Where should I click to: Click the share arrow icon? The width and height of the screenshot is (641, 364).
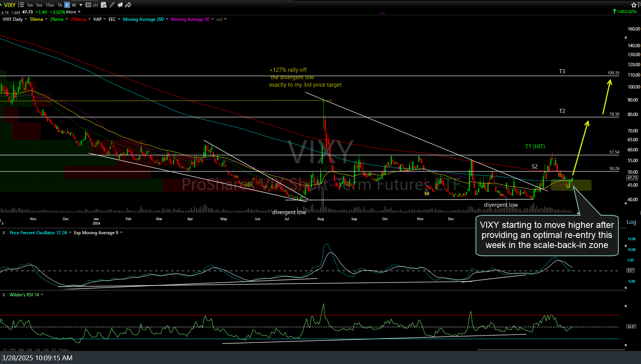tap(128, 5)
